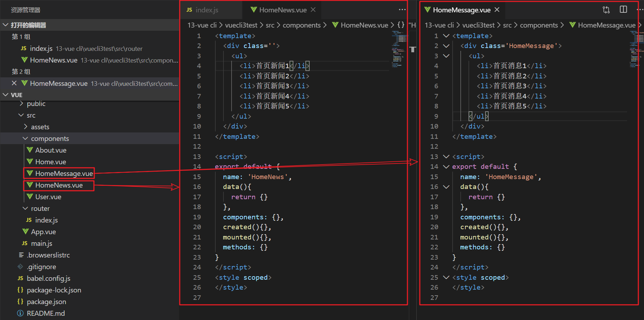Screen dimensions: 644x320
Task: Click 'vuecli3test' in the right breadcrumb
Action: (478, 25)
